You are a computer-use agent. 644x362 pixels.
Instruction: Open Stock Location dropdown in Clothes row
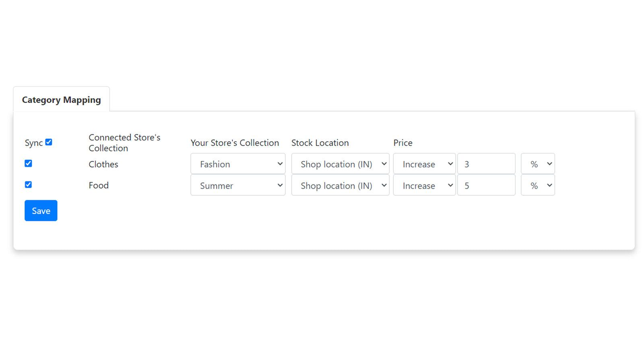pyautogui.click(x=340, y=164)
